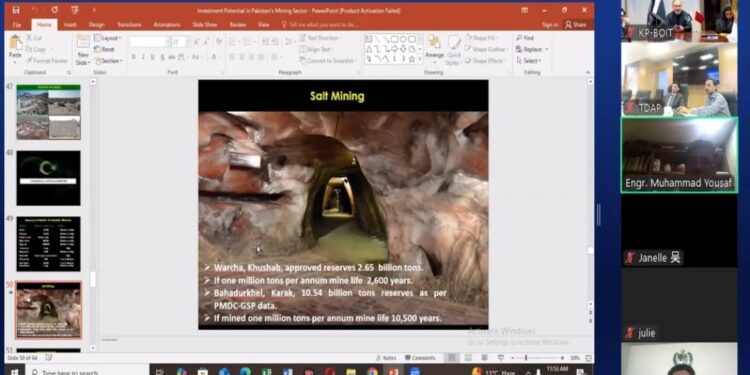Image resolution: width=750 pixels, height=375 pixels.
Task: Switch to the Animations tab
Action: [166, 24]
